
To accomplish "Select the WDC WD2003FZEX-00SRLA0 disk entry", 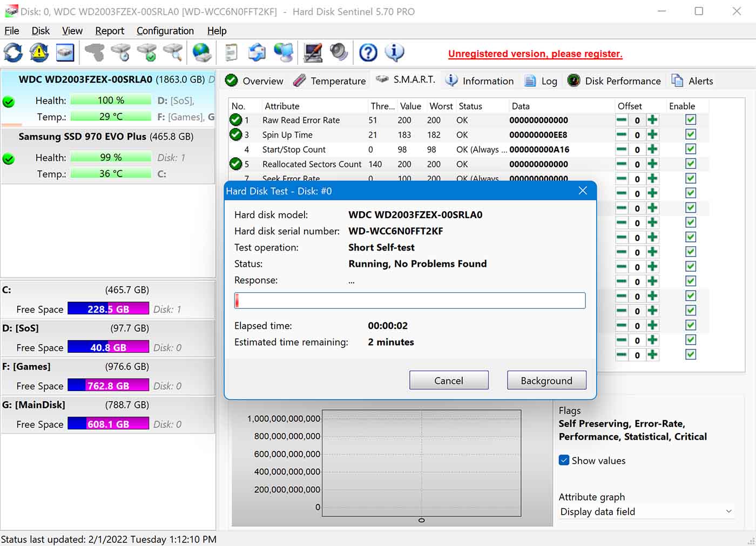I will (x=108, y=98).
